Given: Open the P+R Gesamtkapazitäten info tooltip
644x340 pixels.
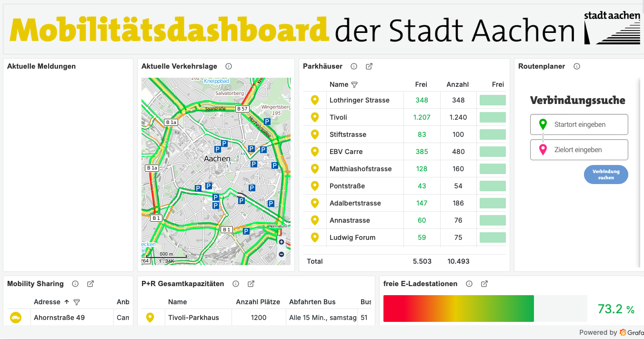Looking at the screenshot, I should coord(236,284).
